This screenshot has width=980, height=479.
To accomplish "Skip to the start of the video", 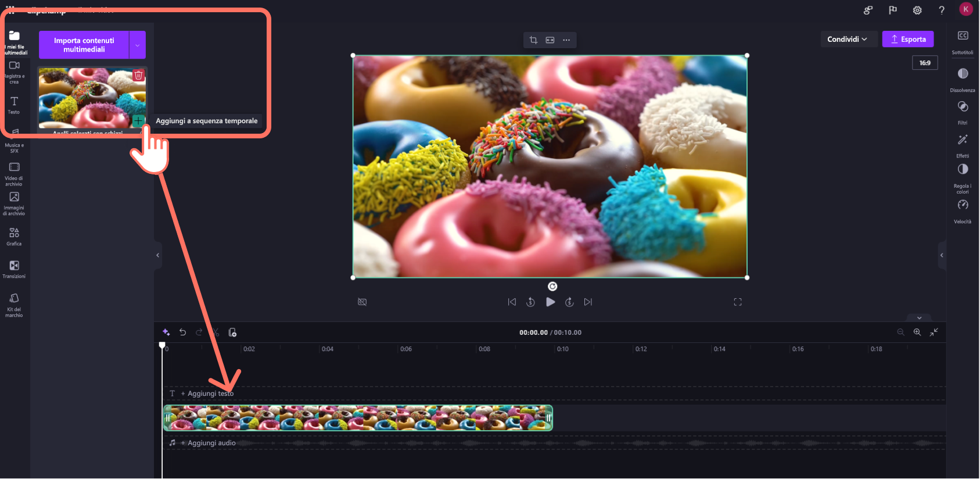I will click(512, 302).
